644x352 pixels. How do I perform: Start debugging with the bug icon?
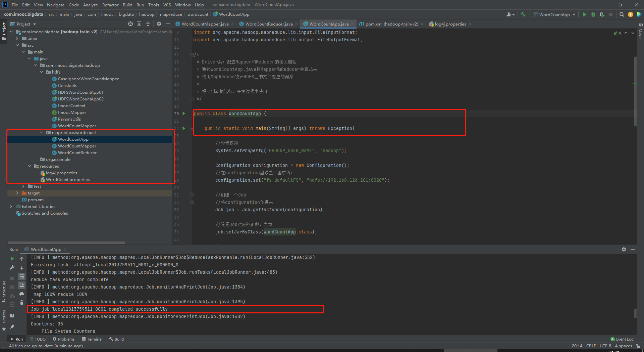(593, 14)
